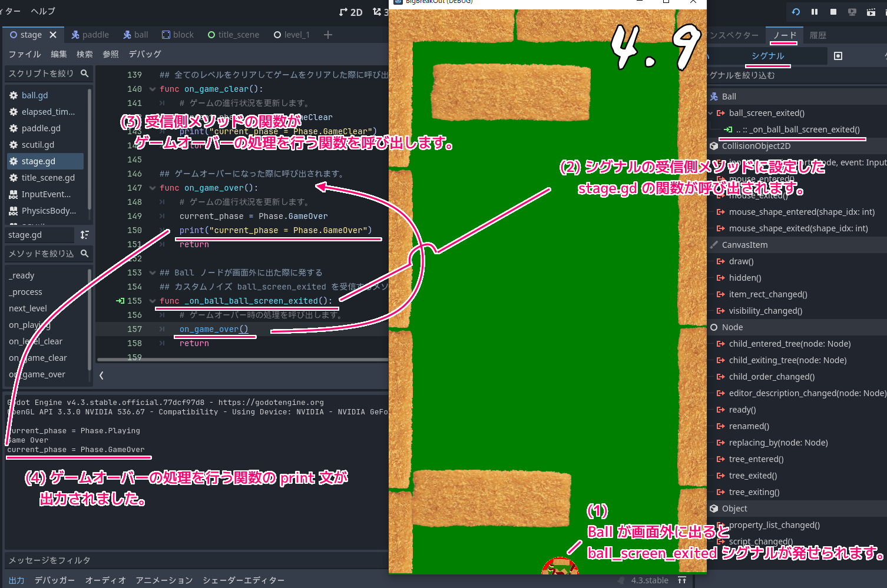The width and height of the screenshot is (887, 588).
Task: Close the stage scene tab
Action: 53,35
